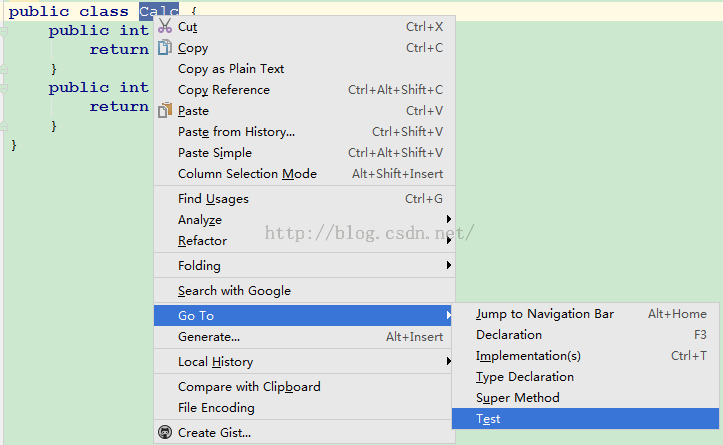This screenshot has width=723, height=445.
Task: Select Jump to Navigation Bar
Action: pos(586,314)
